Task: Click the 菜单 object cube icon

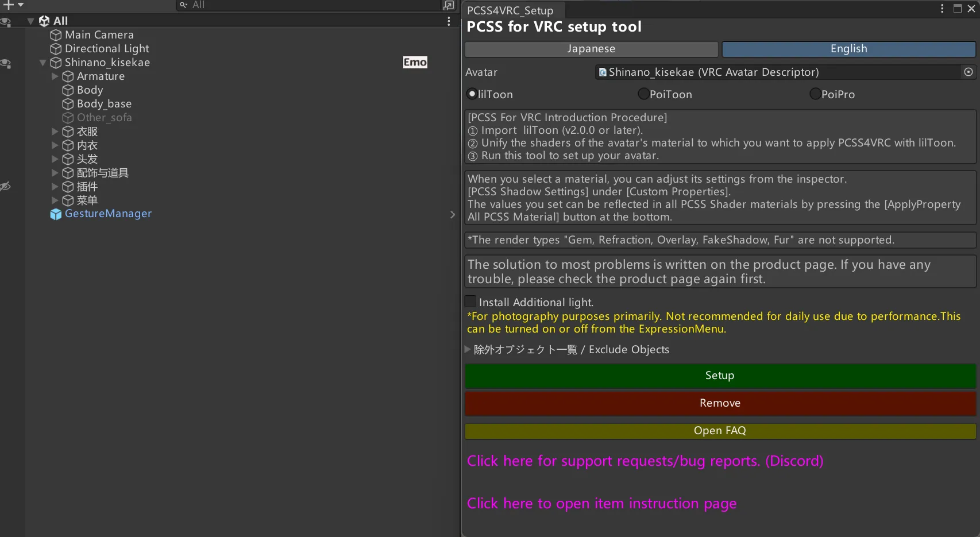Action: click(x=68, y=200)
